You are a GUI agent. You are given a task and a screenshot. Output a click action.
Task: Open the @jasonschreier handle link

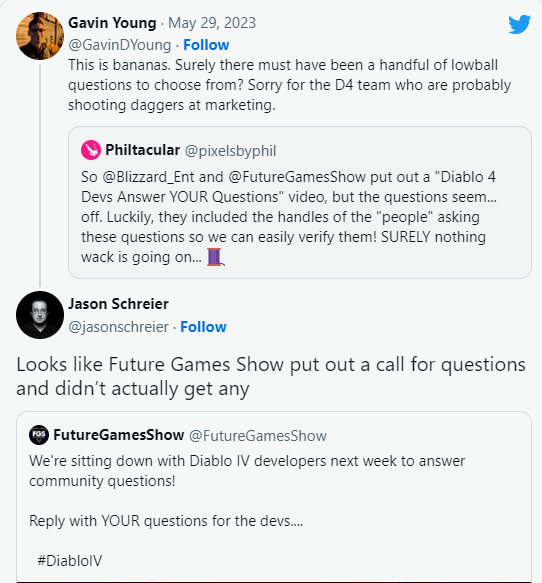[x=119, y=327]
